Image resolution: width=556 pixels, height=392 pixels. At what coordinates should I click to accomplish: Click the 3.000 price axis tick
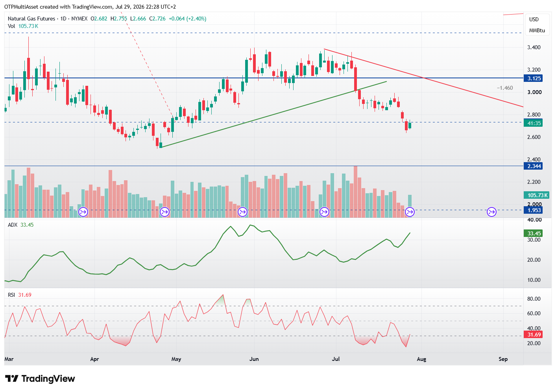click(534, 92)
